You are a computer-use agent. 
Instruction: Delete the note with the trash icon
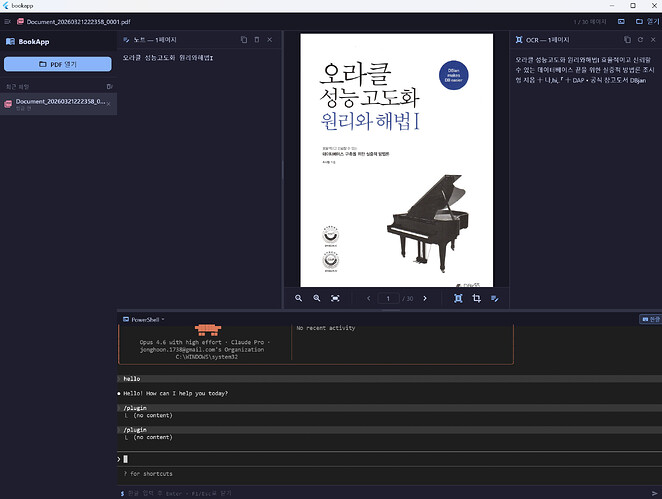coord(257,40)
